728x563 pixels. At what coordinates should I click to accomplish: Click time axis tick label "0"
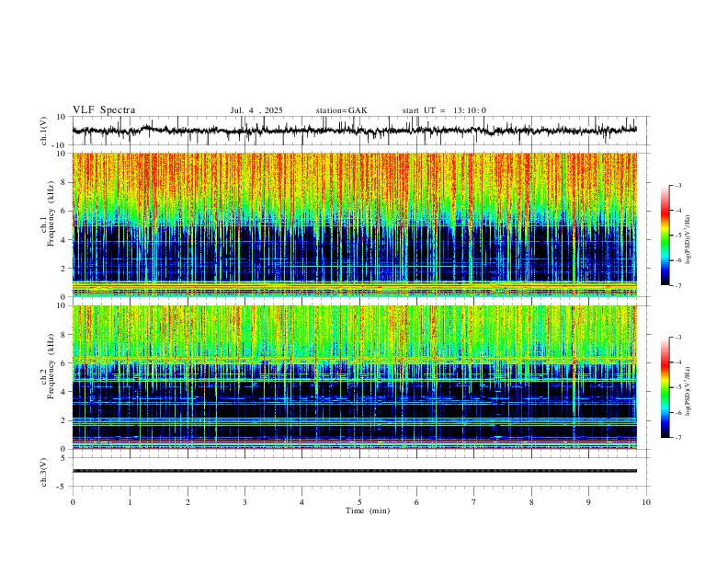pos(73,502)
